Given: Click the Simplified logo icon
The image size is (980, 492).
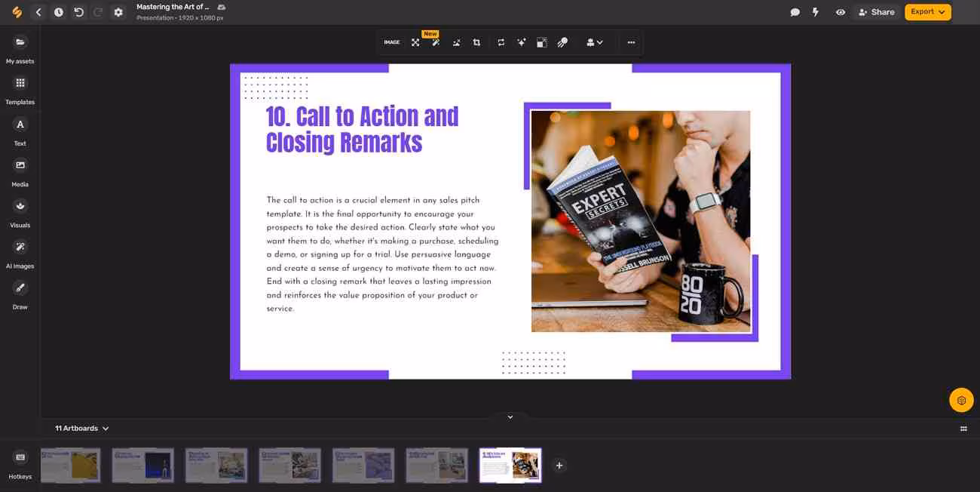Looking at the screenshot, I should click(17, 12).
